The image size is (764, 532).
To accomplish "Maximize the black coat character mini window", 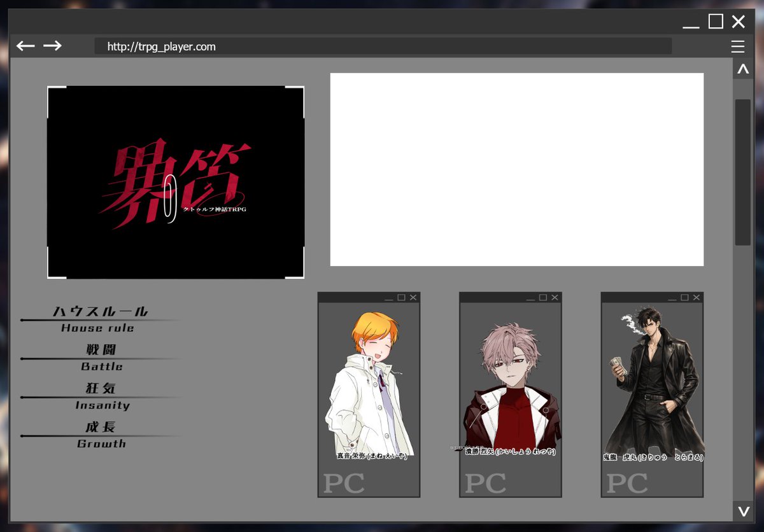I will pyautogui.click(x=684, y=297).
